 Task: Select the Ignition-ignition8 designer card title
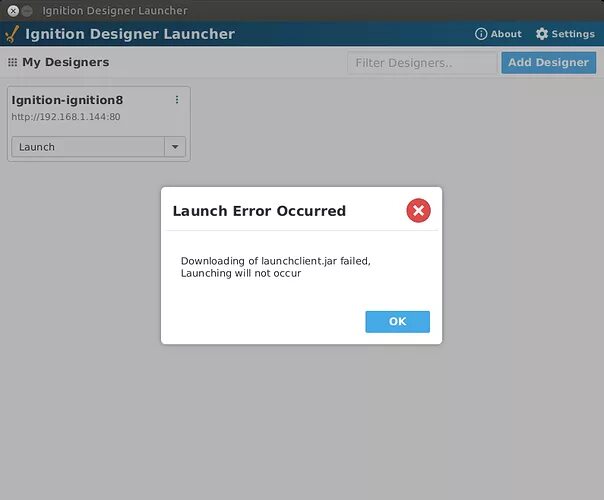click(x=67, y=100)
